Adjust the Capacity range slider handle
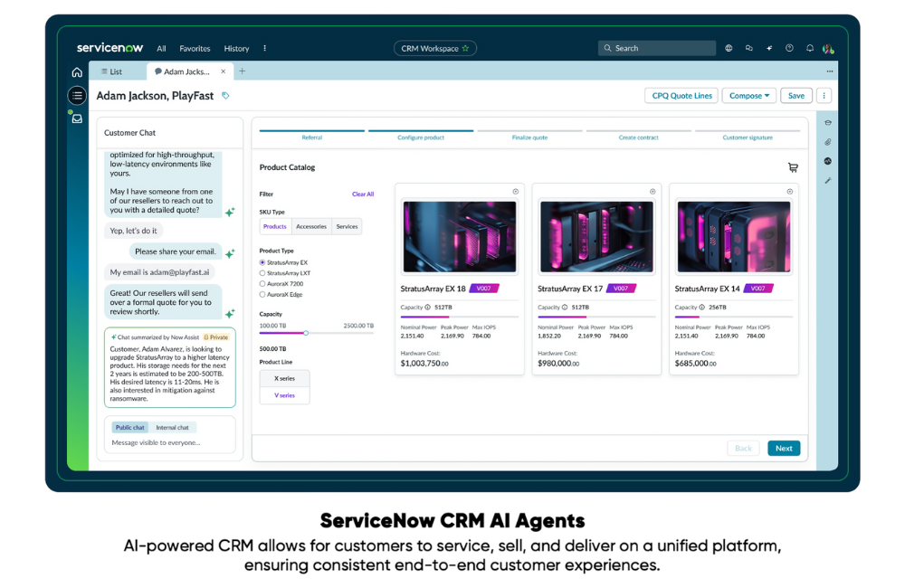This screenshot has width=905, height=588. 306,333
